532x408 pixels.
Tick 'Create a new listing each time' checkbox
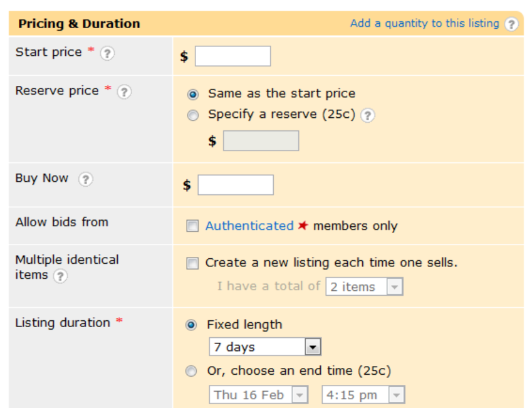point(192,264)
